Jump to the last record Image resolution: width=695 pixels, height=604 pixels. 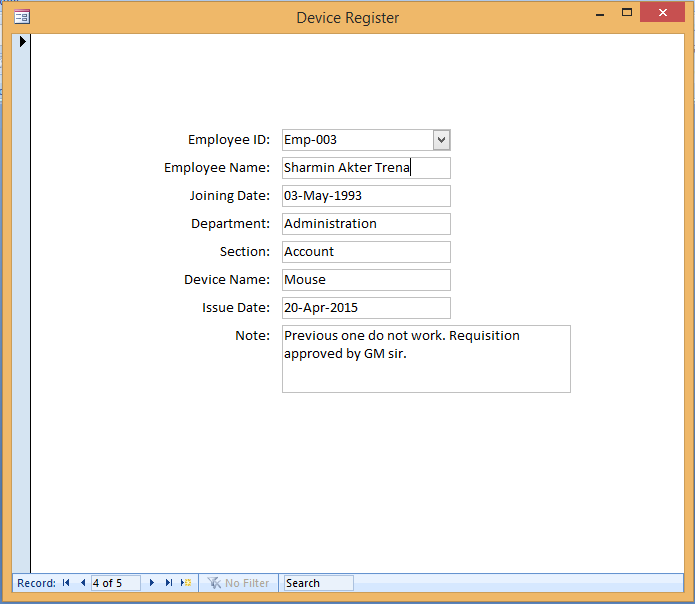click(x=168, y=583)
